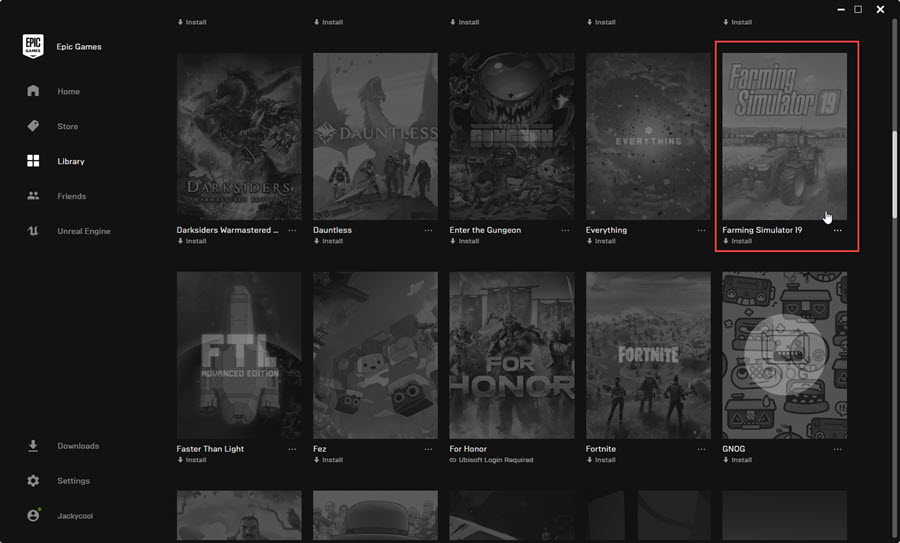This screenshot has width=900, height=543.
Task: Go to Store in sidebar
Action: (x=68, y=126)
